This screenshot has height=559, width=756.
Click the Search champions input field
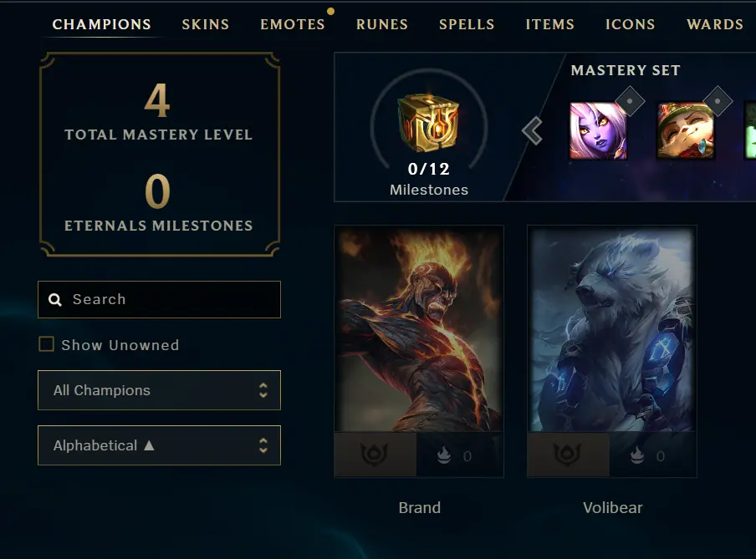[x=159, y=300]
